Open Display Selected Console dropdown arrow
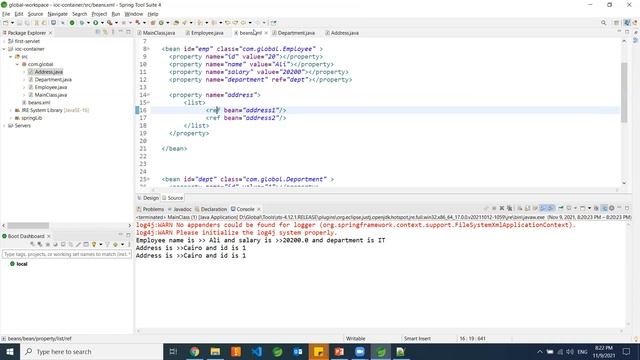The height and width of the screenshot is (360, 640). click(576, 208)
